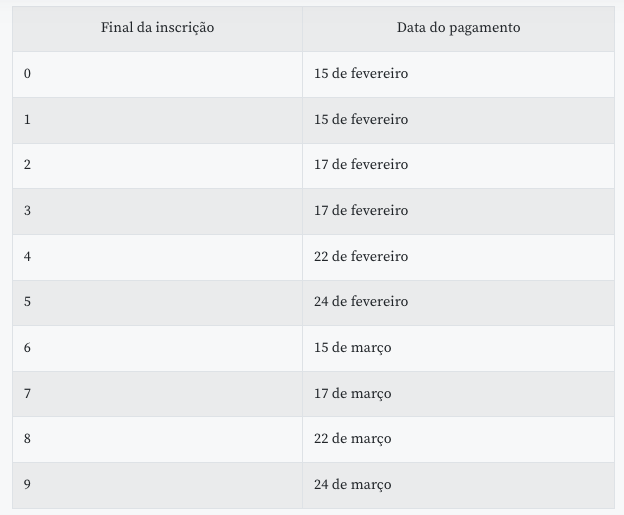Click the "Final da inscrição" column header
The image size is (624, 515).
point(157,28)
